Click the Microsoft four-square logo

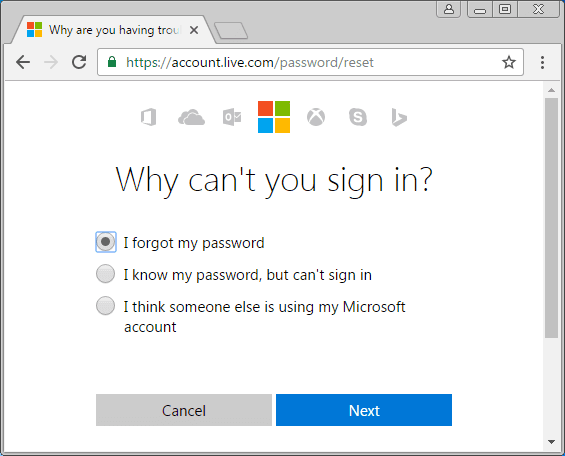point(274,117)
